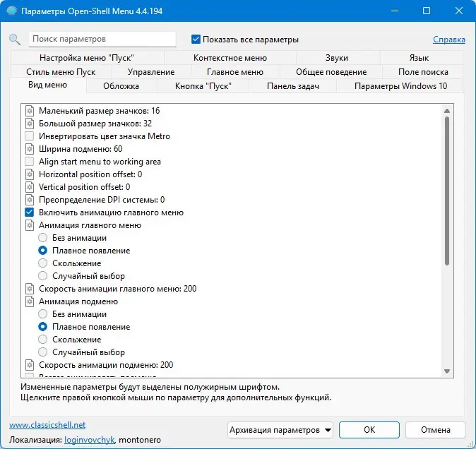Select Без анимации under Анимация подменю
The height and width of the screenshot is (449, 476).
[43, 314]
